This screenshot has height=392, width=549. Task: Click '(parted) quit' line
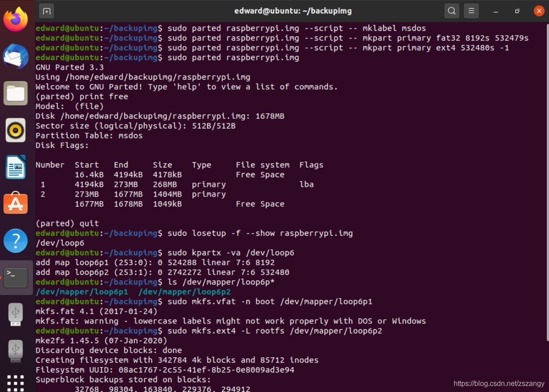click(x=67, y=223)
